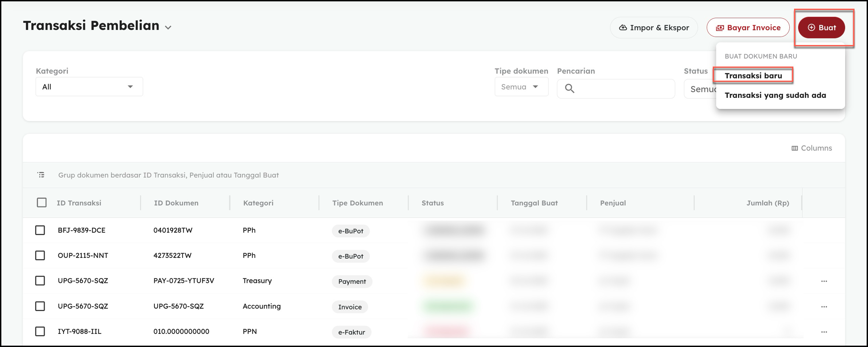Tick the select-all checkbox in the table header
Screen dimensions: 868x347
pyautogui.click(x=41, y=203)
